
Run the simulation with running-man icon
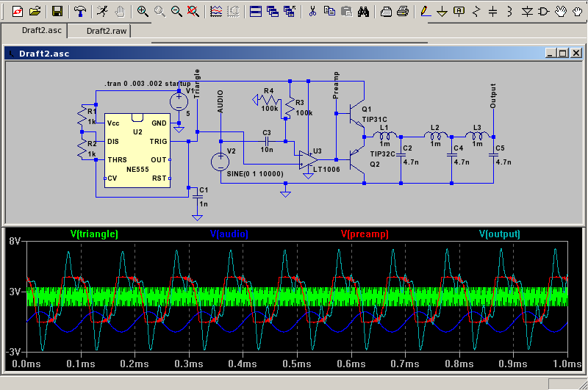102,12
